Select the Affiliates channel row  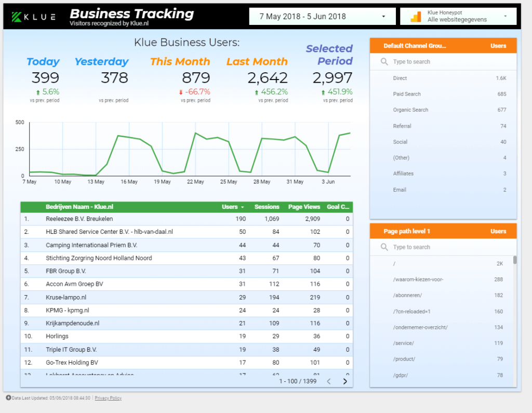click(443, 174)
